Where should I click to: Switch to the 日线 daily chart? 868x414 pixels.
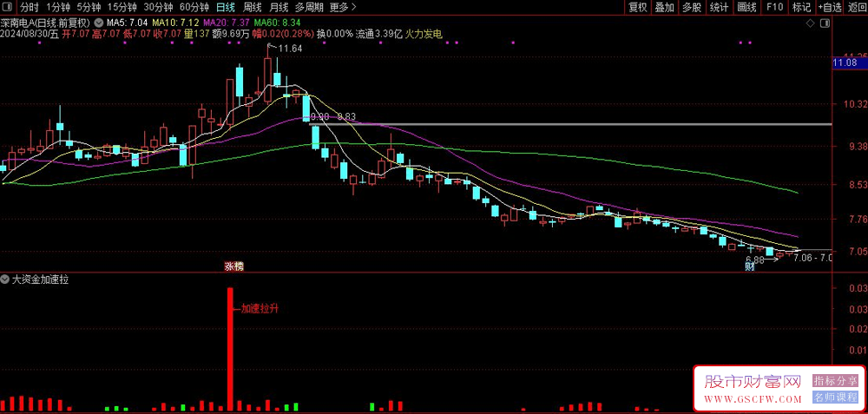(226, 7)
